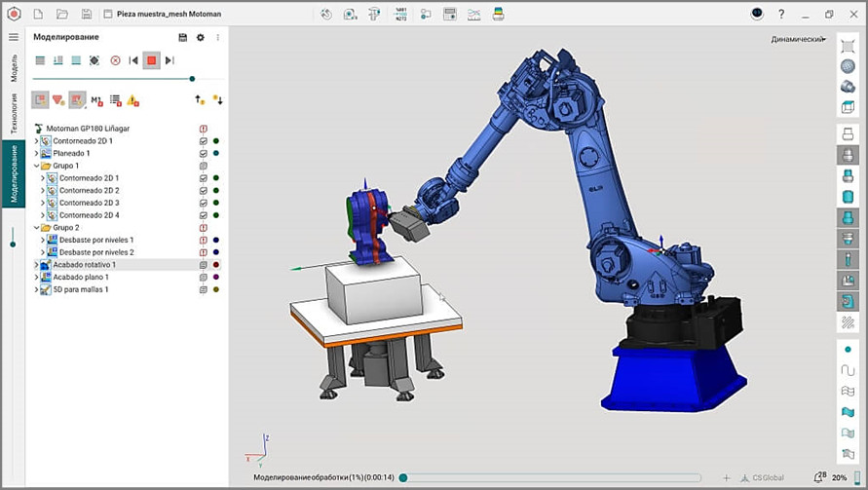Jump to simulation end button
The height and width of the screenshot is (490, 868).
pos(170,60)
